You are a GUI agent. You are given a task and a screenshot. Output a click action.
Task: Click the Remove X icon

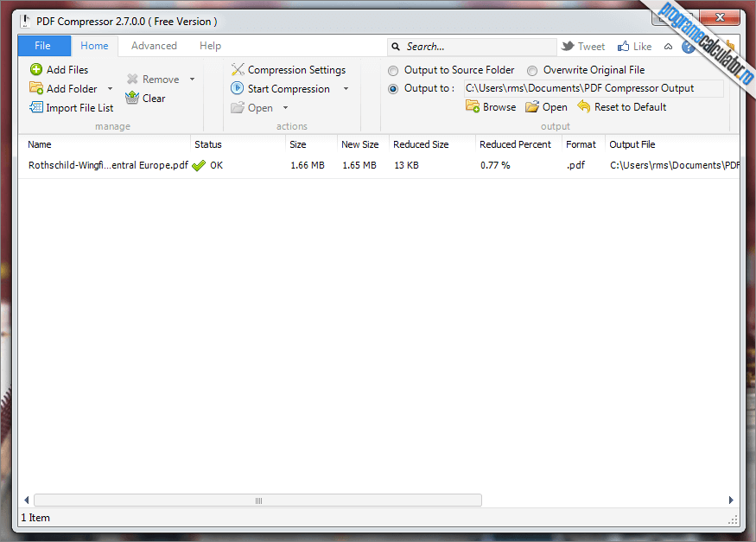pyautogui.click(x=132, y=79)
